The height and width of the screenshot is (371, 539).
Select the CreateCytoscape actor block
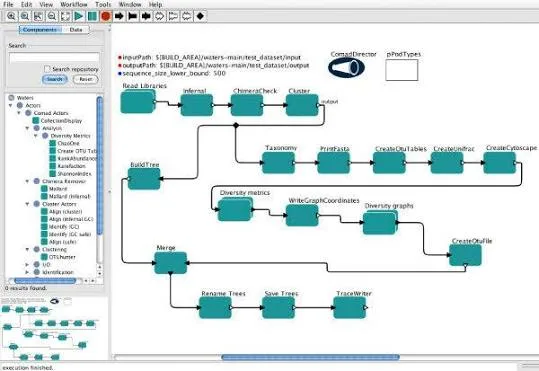[x=499, y=163]
